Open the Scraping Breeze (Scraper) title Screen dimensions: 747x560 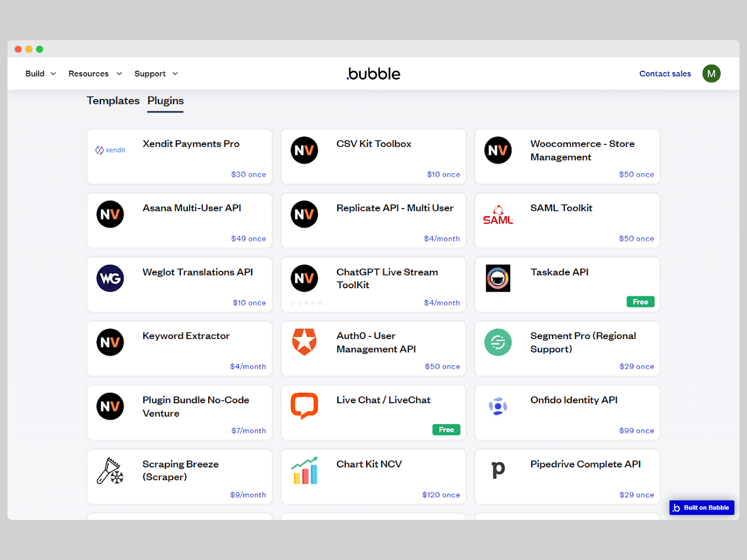pos(180,470)
